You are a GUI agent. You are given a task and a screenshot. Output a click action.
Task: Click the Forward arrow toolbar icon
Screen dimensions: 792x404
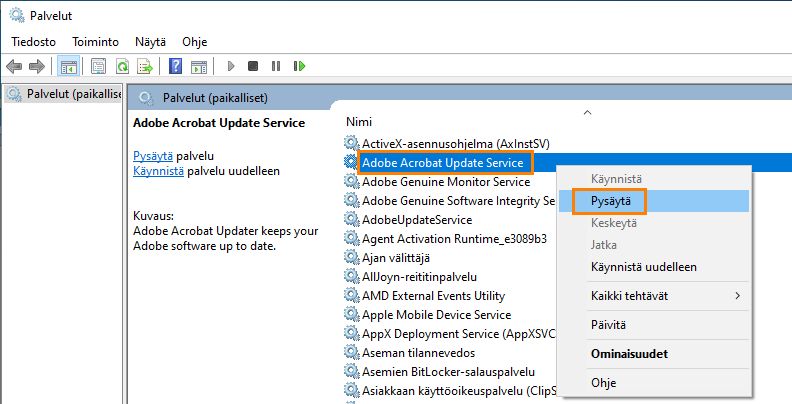point(37,66)
